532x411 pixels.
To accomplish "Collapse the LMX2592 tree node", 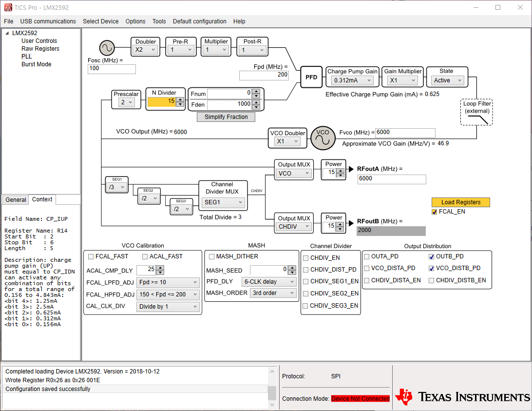I will pyautogui.click(x=7, y=33).
